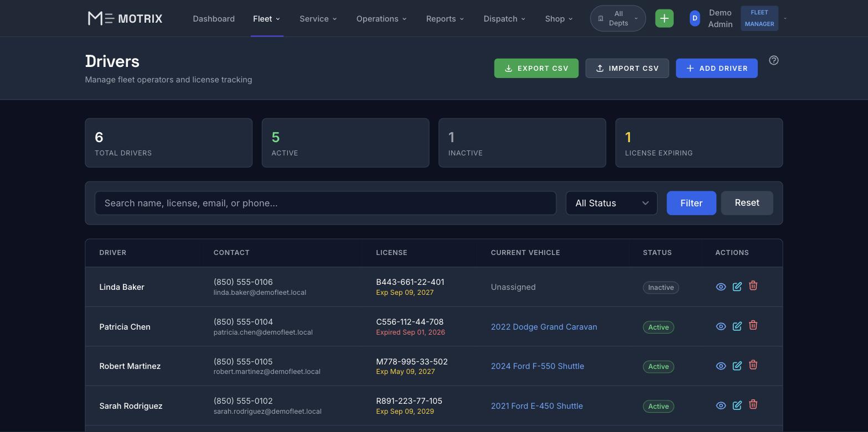Click the green plus quick-add icon
The image size is (868, 432).
(x=664, y=18)
